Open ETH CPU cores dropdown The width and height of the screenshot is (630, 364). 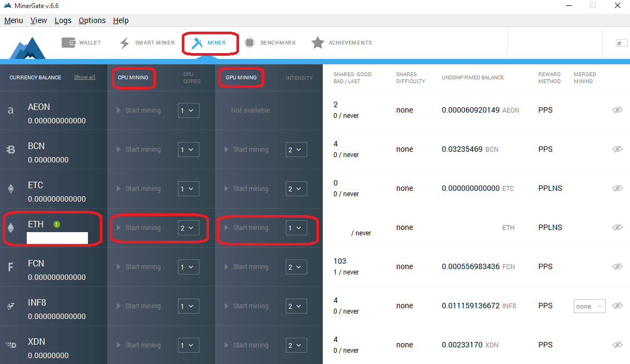188,228
